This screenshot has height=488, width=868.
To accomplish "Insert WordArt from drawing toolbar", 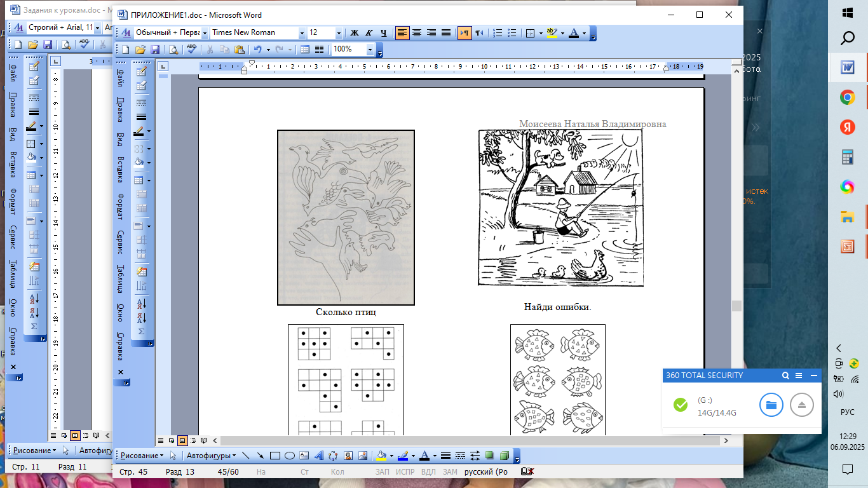I will (318, 456).
